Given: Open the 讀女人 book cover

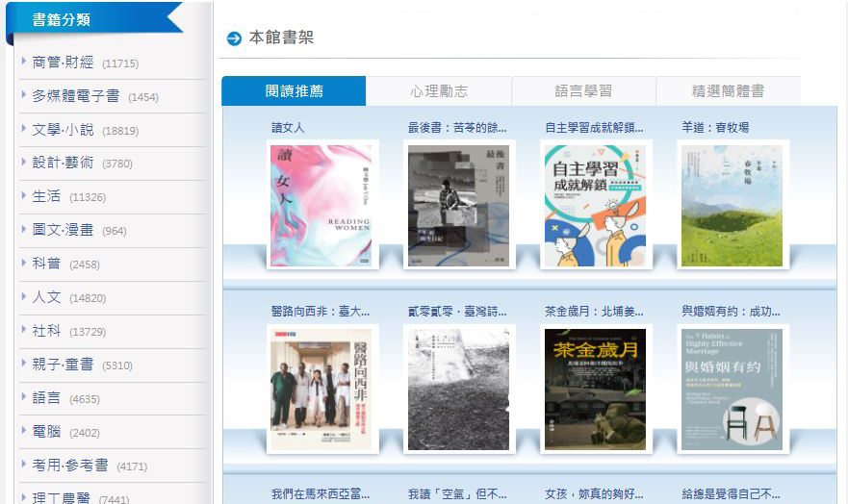Looking at the screenshot, I should pos(321,205).
